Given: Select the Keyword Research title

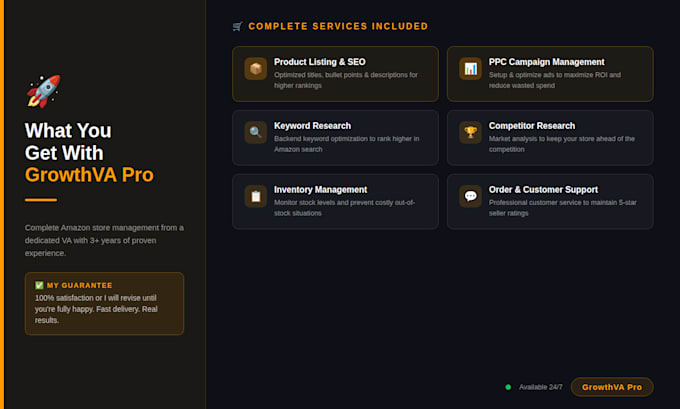Looking at the screenshot, I should [312, 126].
